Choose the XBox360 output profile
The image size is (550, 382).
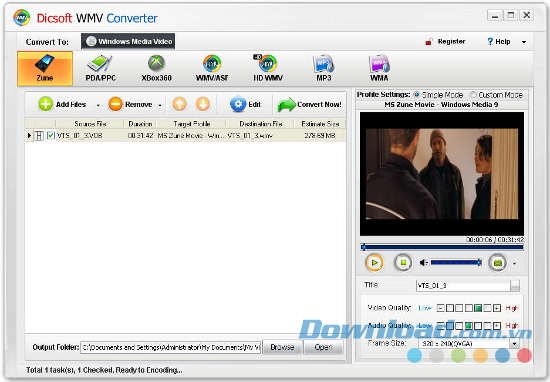(x=156, y=68)
